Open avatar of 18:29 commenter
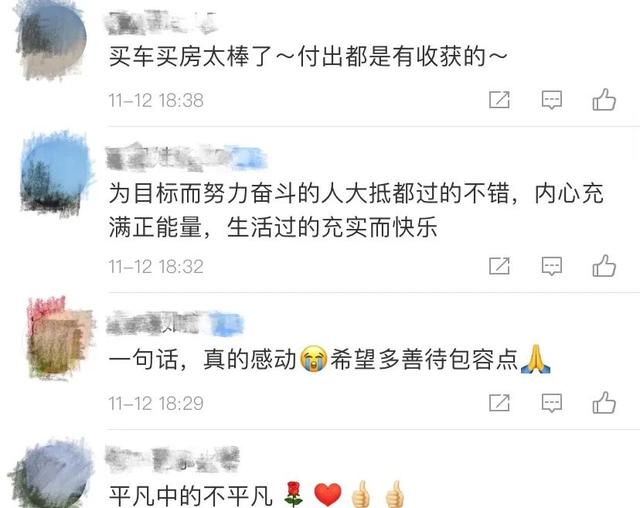This screenshot has width=640, height=508. pyautogui.click(x=60, y=337)
